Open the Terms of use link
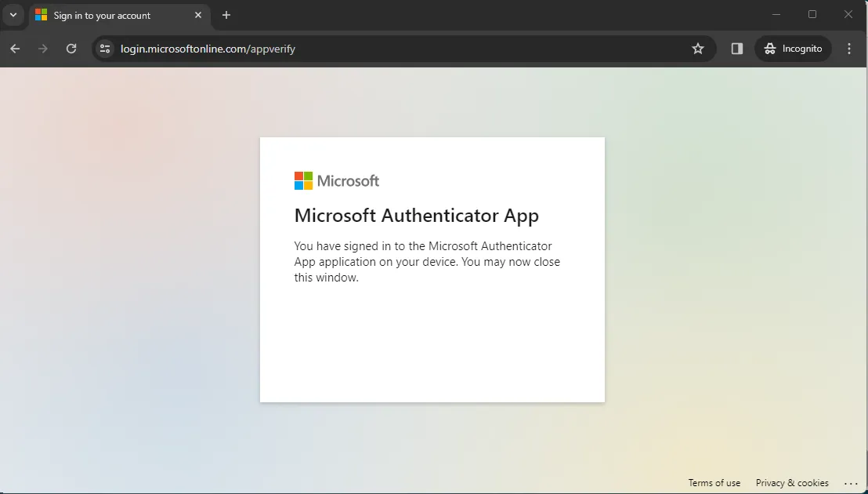The height and width of the screenshot is (494, 868). 714,483
